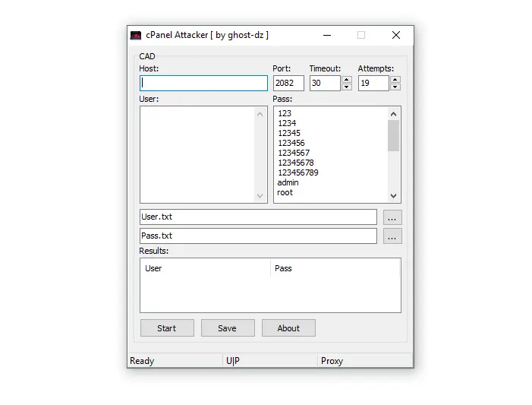
Task: Select the "root" entry in the Pass list
Action: pyautogui.click(x=285, y=193)
